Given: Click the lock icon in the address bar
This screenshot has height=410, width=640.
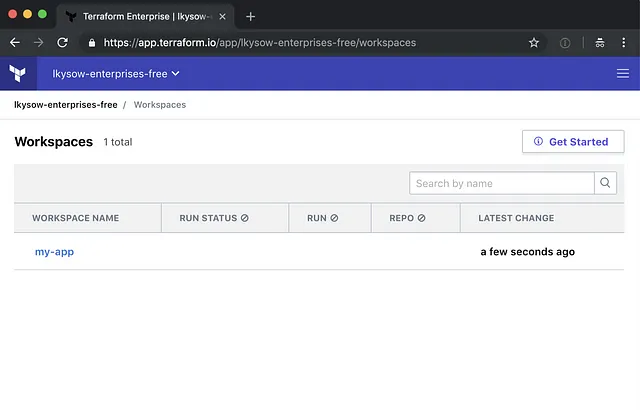Looking at the screenshot, I should tap(92, 43).
